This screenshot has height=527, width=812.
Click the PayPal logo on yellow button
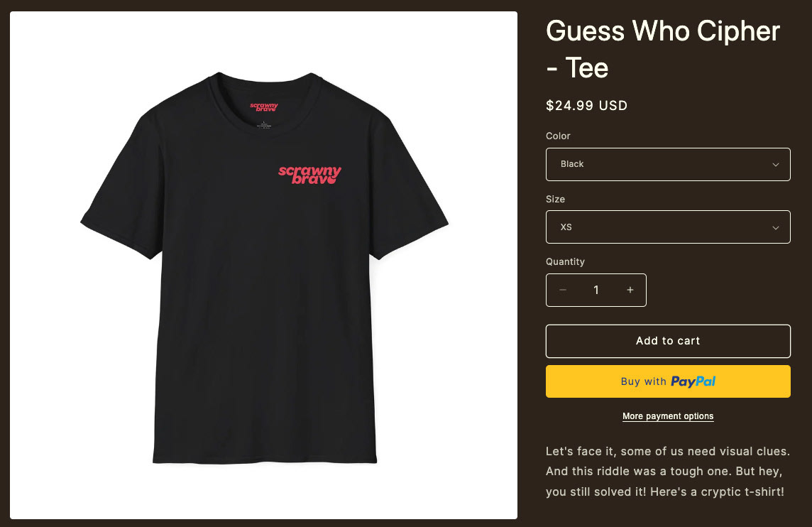pos(693,382)
